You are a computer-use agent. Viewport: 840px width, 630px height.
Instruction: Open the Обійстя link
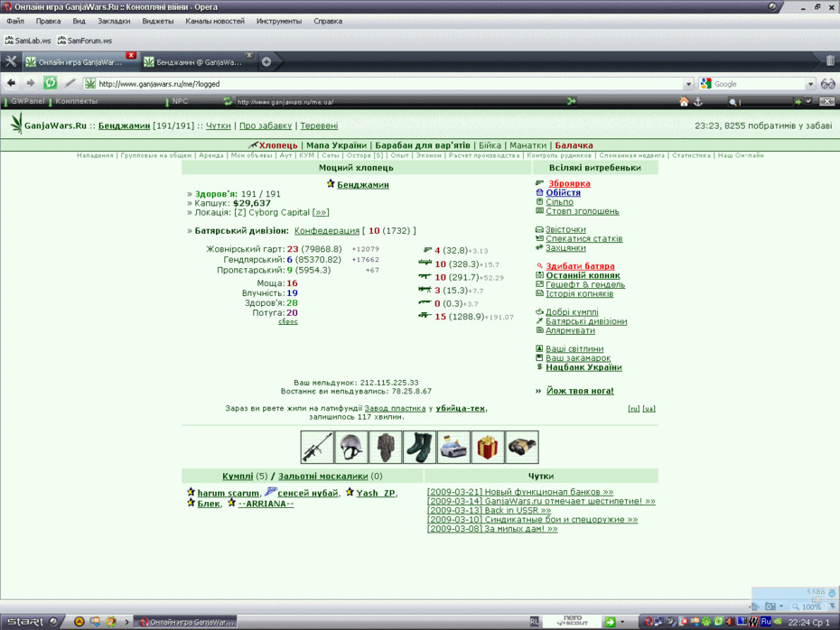[x=563, y=192]
